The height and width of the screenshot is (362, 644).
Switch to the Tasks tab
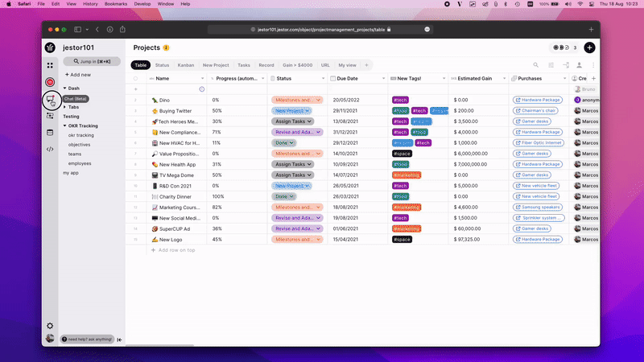pyautogui.click(x=244, y=65)
